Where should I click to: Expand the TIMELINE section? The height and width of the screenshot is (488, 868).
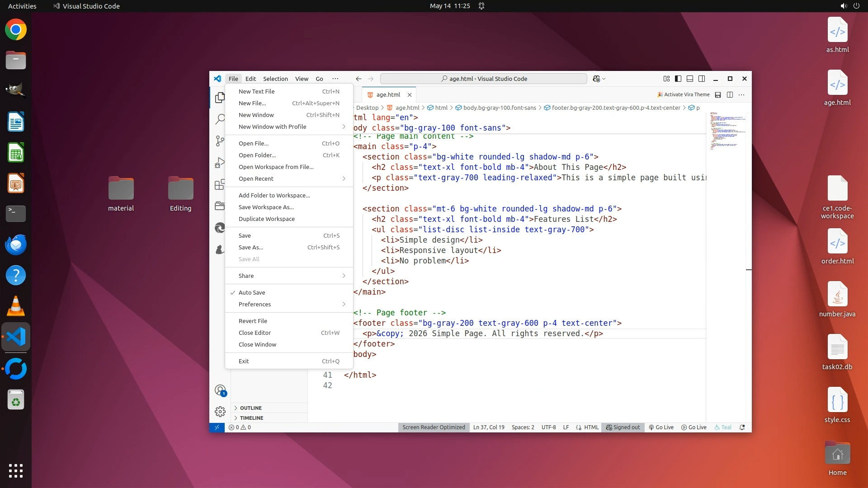click(251, 418)
